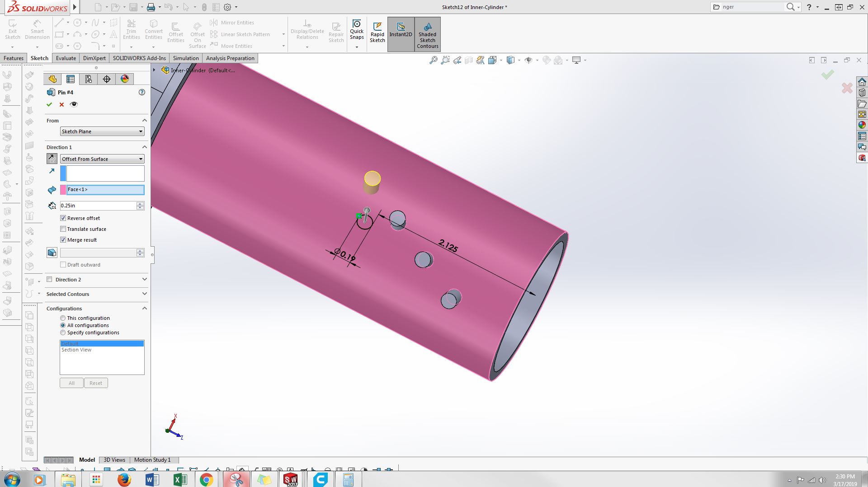Toggle the detailed preview eye icon
Image resolution: width=868 pixels, height=487 pixels.
[74, 104]
